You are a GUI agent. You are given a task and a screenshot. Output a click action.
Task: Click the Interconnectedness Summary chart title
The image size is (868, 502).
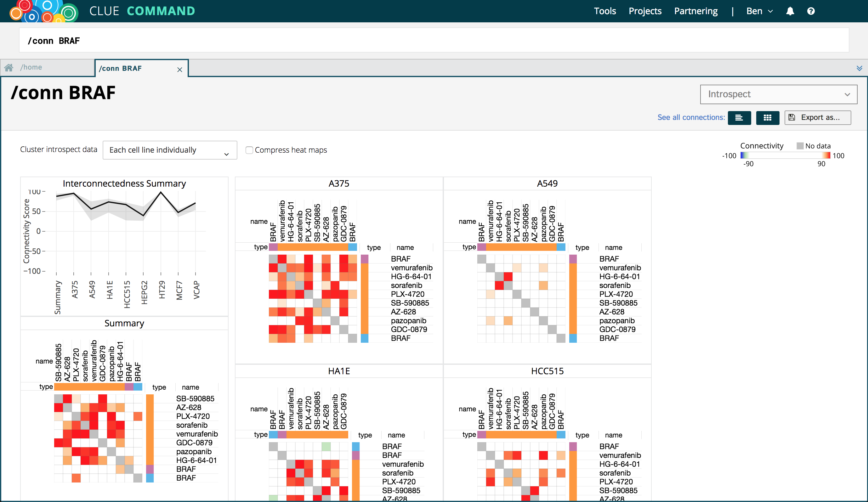[124, 183]
